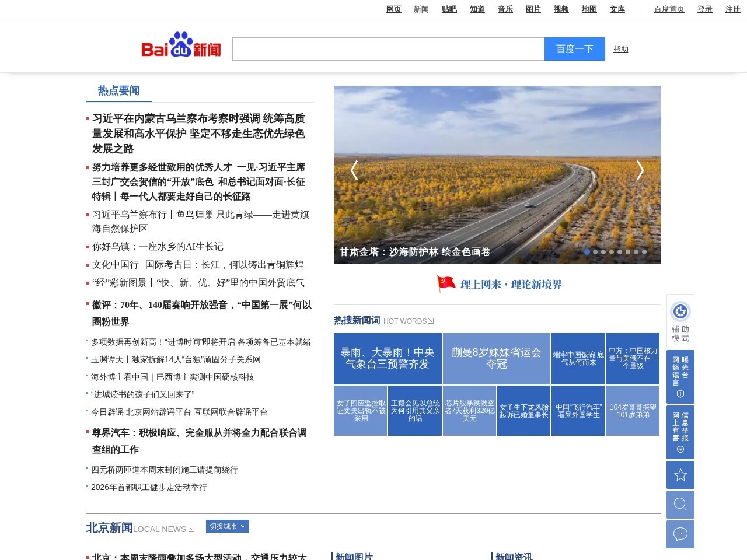This screenshot has width=747, height=560.
Task: Click the 登录 login link
Action: tap(705, 9)
